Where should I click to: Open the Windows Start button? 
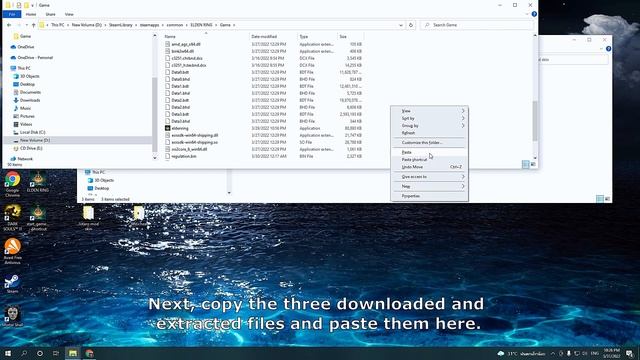tap(8, 353)
